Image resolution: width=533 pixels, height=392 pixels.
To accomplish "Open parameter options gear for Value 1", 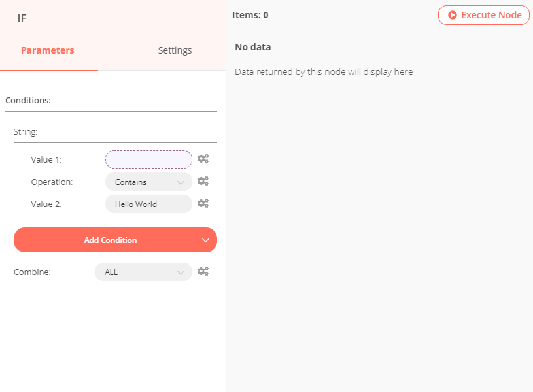I will point(203,159).
